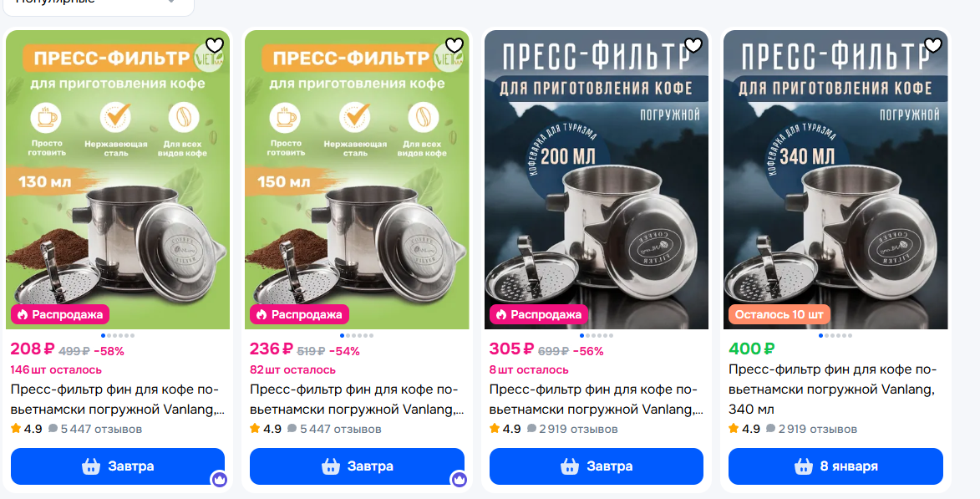
Task: Click the Осталось 10 шт badge
Action: 779,314
